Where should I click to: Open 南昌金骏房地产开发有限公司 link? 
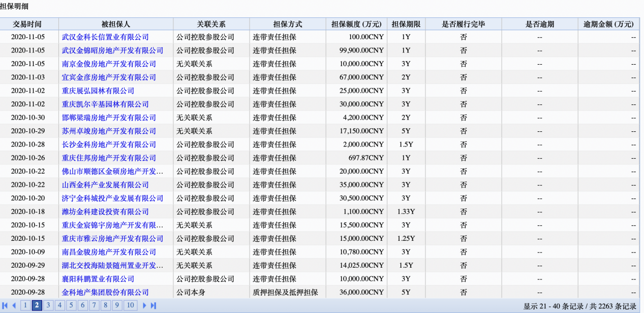click(x=109, y=252)
